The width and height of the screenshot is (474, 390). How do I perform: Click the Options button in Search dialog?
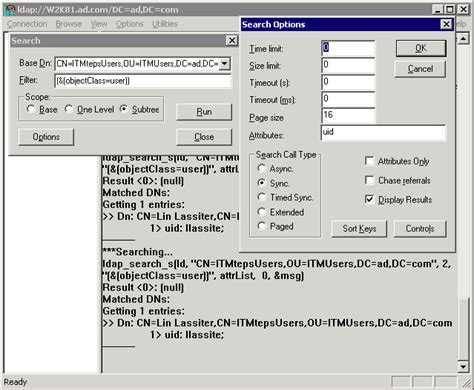point(46,137)
